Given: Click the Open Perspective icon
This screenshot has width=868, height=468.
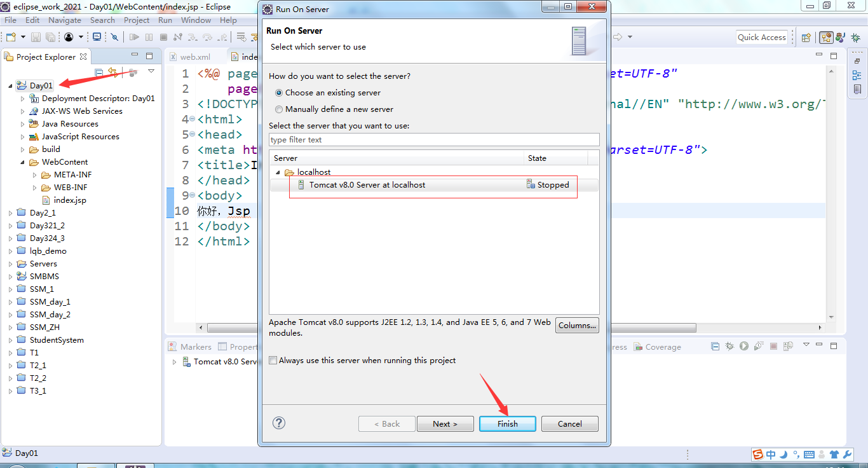Looking at the screenshot, I should (x=806, y=38).
